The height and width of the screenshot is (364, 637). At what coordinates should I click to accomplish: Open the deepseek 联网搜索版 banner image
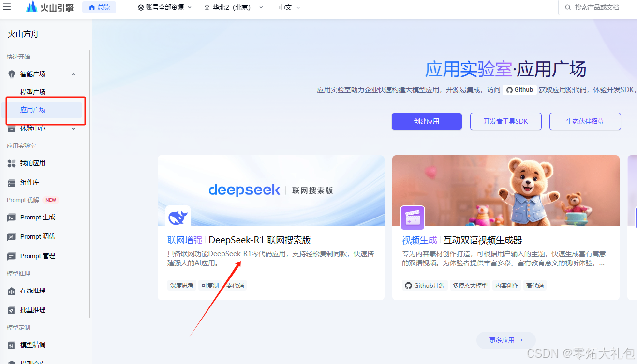(271, 190)
